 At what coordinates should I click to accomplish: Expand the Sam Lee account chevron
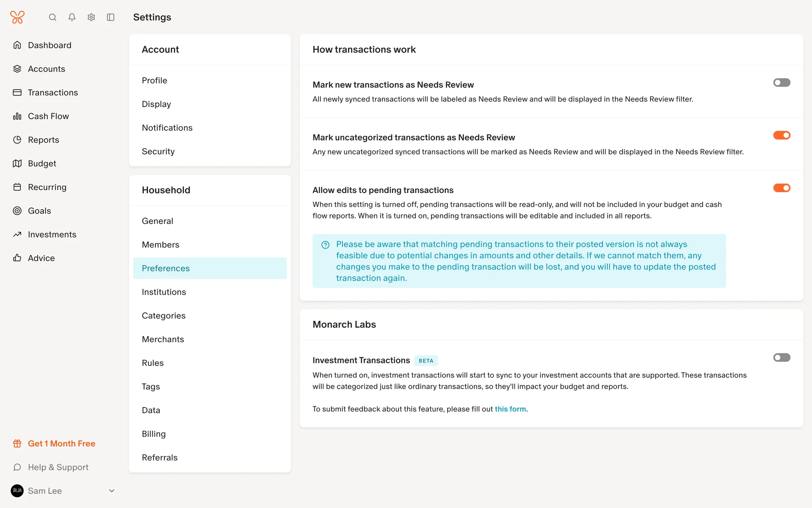click(x=112, y=491)
